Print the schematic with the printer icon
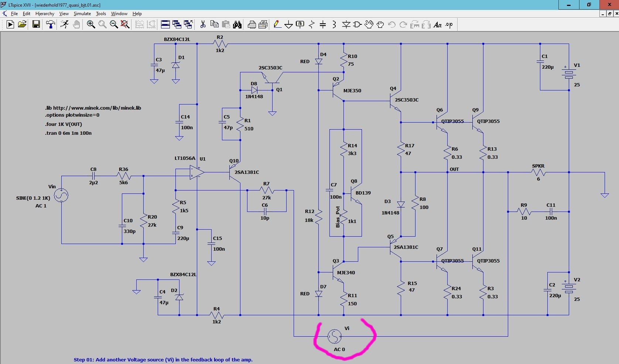The image size is (619, 364). coord(263,24)
